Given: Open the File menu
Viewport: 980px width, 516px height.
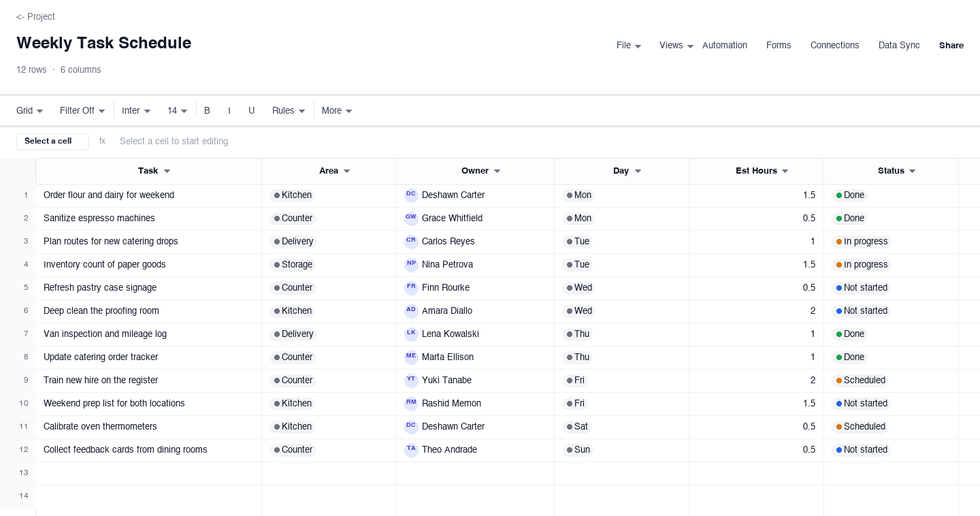Looking at the screenshot, I should 629,45.
